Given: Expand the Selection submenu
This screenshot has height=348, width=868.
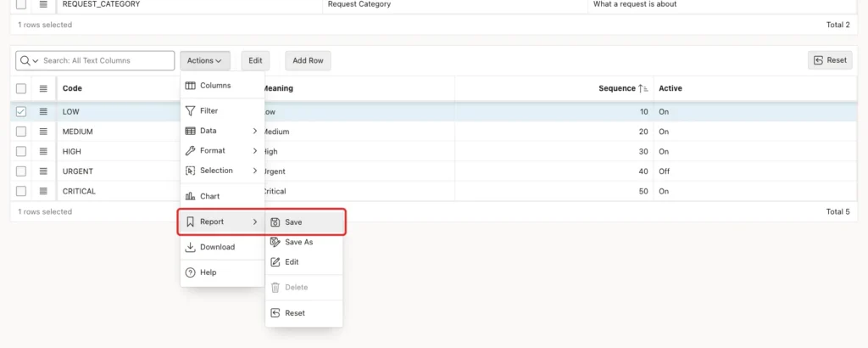Looking at the screenshot, I should [223, 171].
